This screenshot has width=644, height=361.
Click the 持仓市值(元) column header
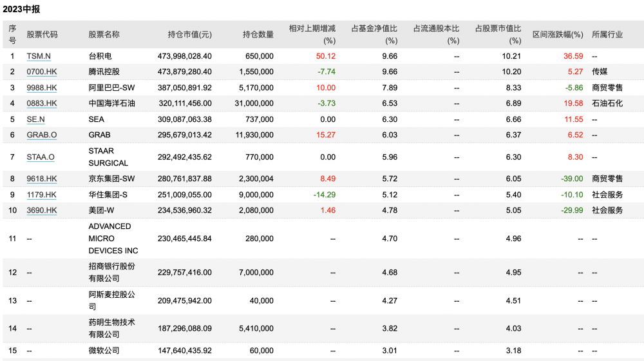(x=190, y=35)
